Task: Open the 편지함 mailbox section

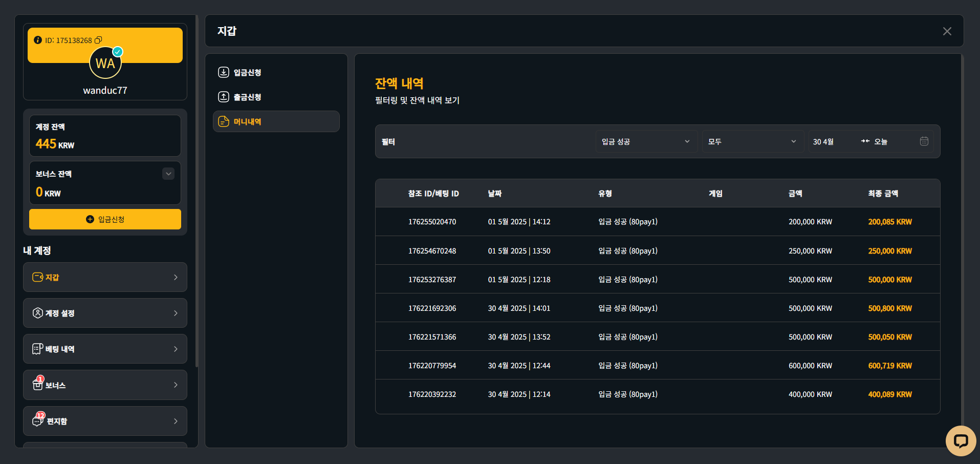Action: [x=105, y=421]
